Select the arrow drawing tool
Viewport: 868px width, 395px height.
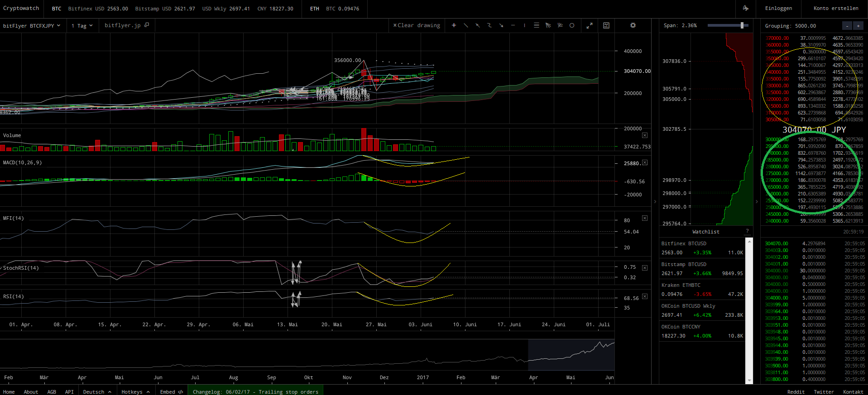(x=501, y=25)
